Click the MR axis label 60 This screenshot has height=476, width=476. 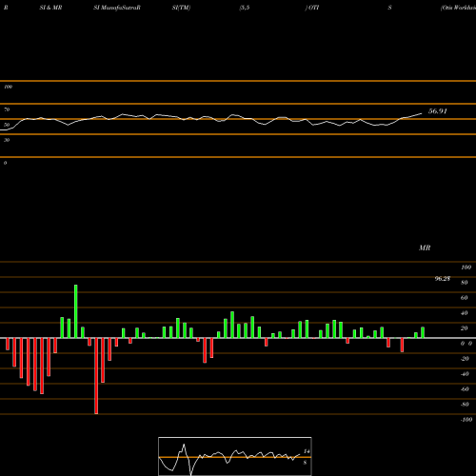pos(465,298)
